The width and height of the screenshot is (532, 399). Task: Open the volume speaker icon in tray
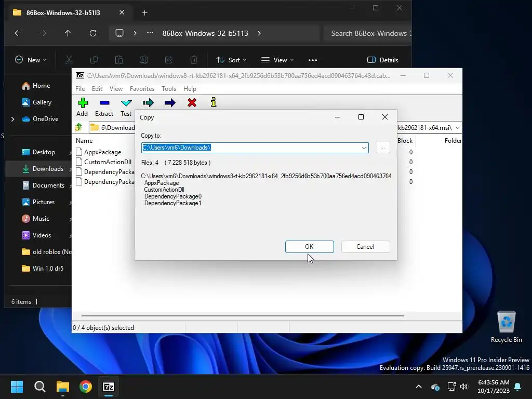[x=464, y=387]
